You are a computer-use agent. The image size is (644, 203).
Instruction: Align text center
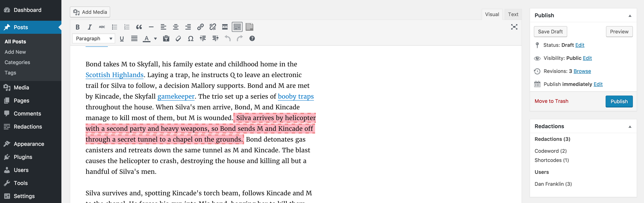click(176, 27)
